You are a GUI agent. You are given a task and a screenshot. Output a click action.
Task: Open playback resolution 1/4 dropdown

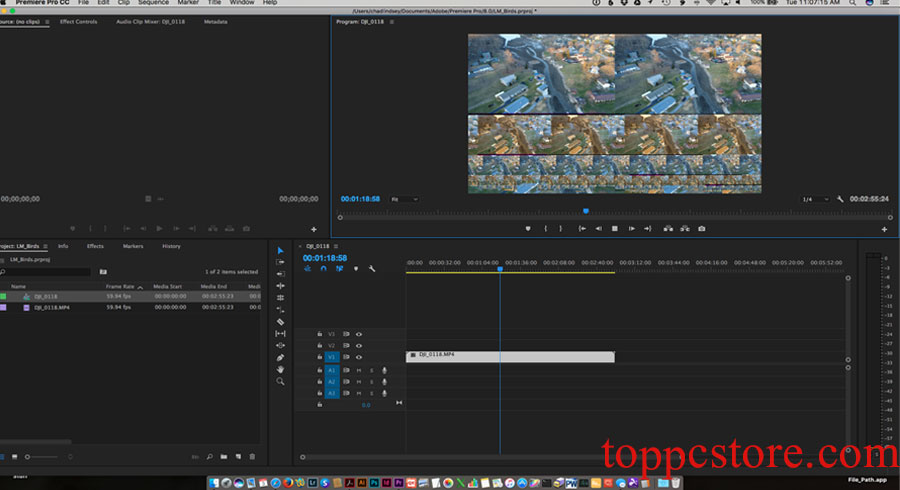[815, 199]
